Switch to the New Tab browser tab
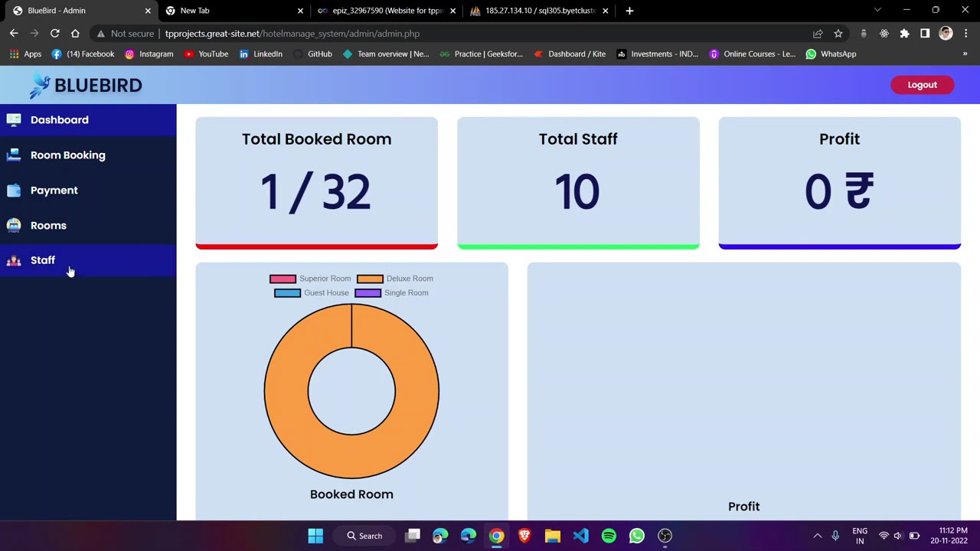 click(234, 11)
